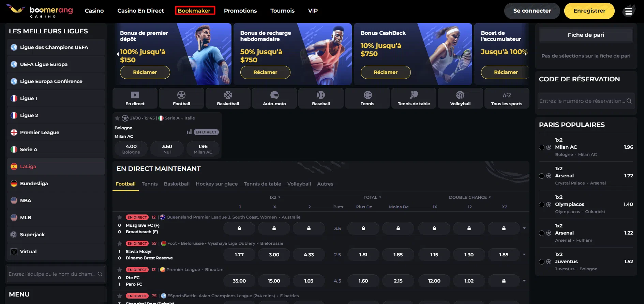Favorite the Bologne vs Milan AC match star
The height and width of the screenshot is (304, 644).
pos(117,118)
